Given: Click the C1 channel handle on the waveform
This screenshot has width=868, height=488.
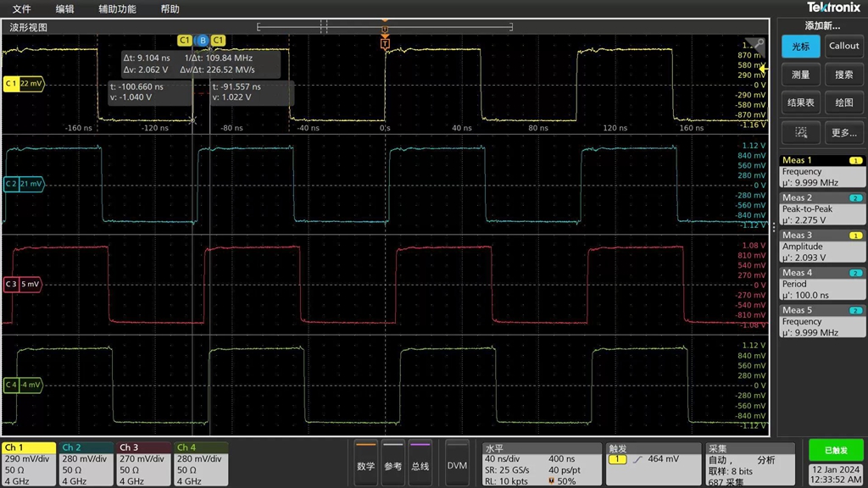Looking at the screenshot, I should (x=23, y=84).
